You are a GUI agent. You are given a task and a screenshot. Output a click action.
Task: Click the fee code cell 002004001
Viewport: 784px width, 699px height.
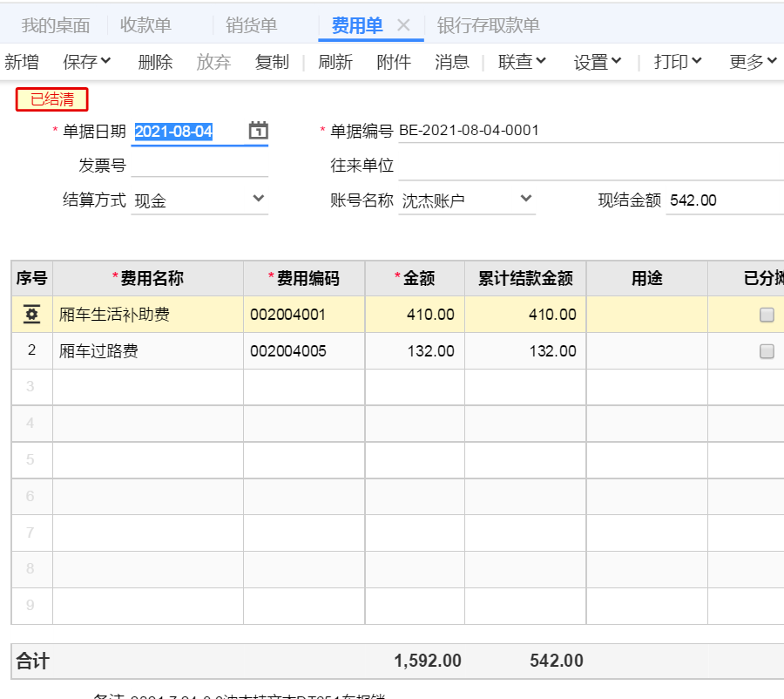click(304, 315)
